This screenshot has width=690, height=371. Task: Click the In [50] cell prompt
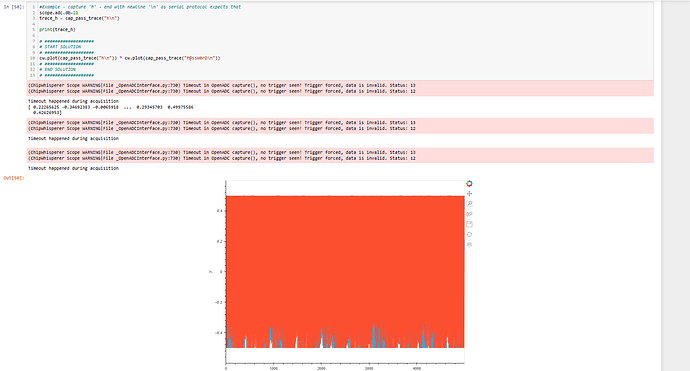point(13,7)
